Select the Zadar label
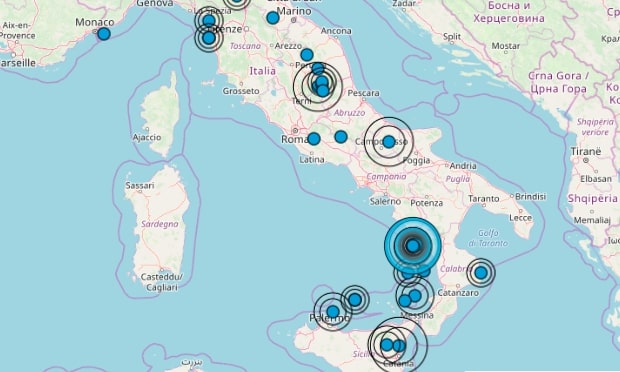This screenshot has width=620, height=372. 404,4
